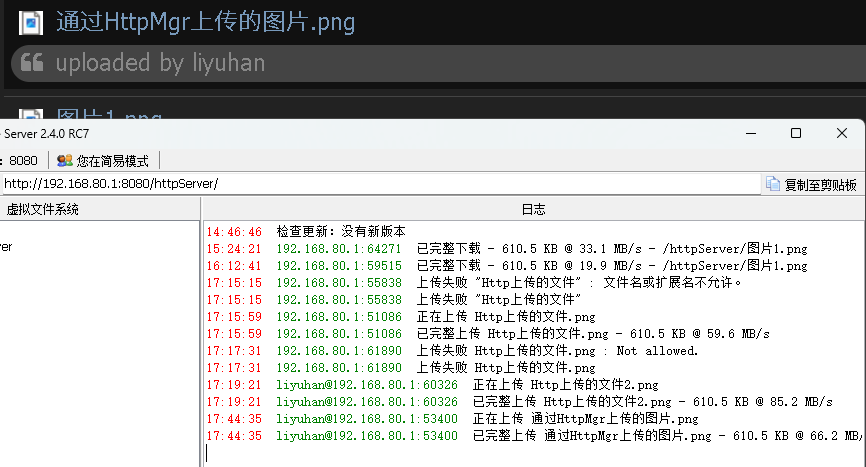Select the partially visible tree item in virtual file system
This screenshot has height=467, width=866.
pyautogui.click(x=6, y=247)
